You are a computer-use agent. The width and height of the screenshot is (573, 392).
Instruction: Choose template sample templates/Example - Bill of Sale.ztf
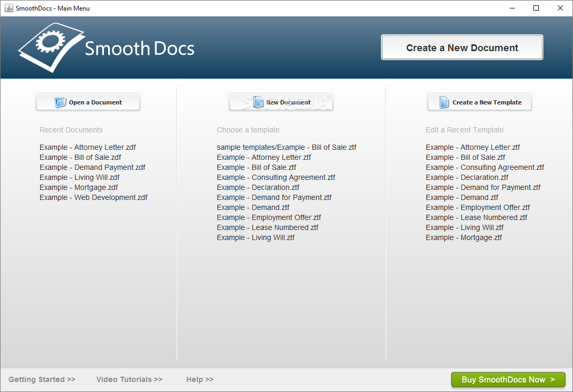pos(286,147)
